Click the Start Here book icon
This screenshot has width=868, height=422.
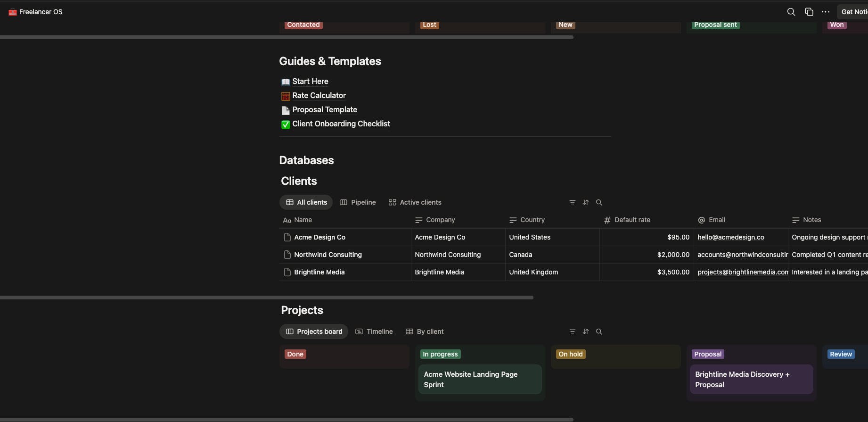286,82
